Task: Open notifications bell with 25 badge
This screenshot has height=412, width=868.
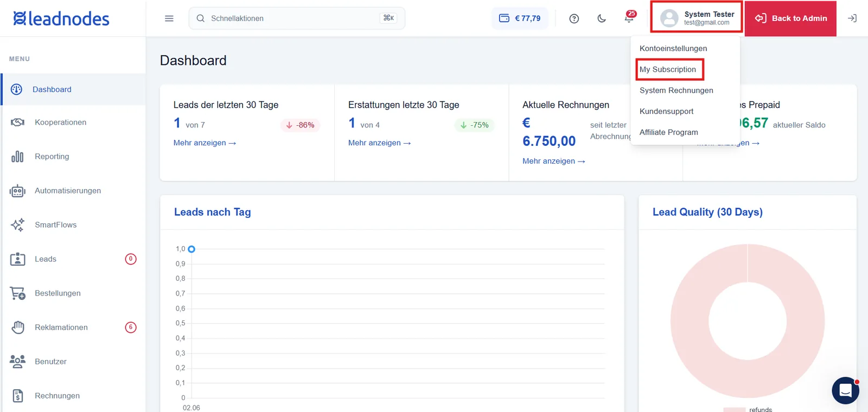Action: pyautogui.click(x=629, y=17)
